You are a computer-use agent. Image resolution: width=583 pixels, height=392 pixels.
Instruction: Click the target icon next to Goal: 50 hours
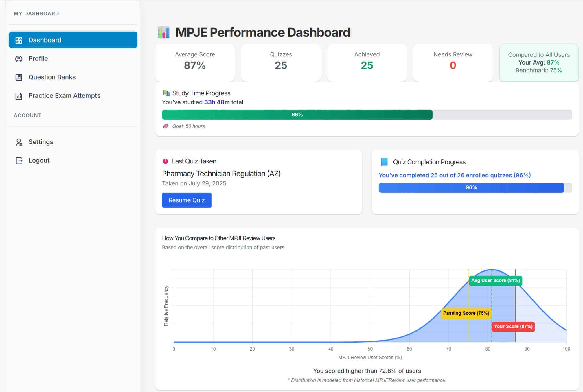click(165, 126)
